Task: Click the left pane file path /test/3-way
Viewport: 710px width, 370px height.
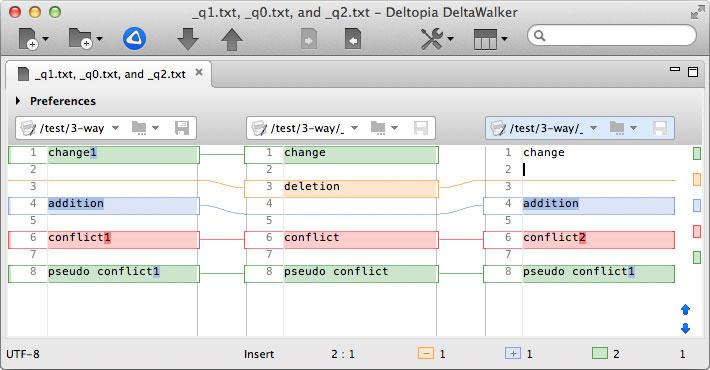Action: tap(72, 128)
